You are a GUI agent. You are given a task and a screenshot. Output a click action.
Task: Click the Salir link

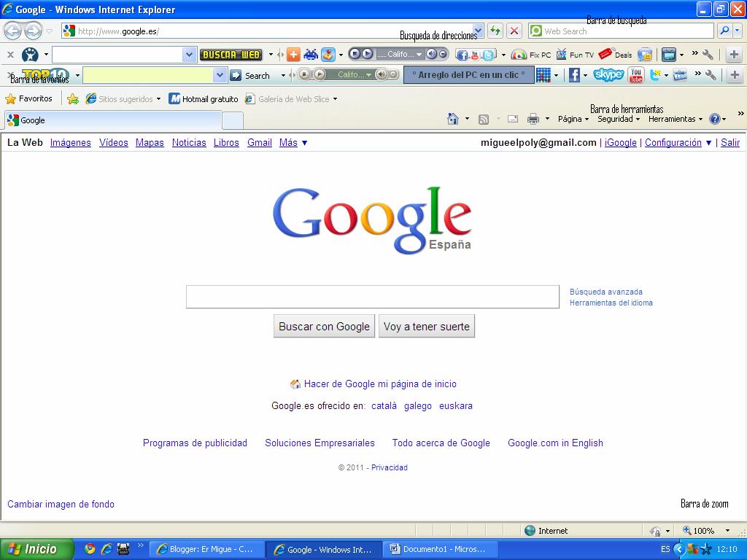tap(729, 142)
